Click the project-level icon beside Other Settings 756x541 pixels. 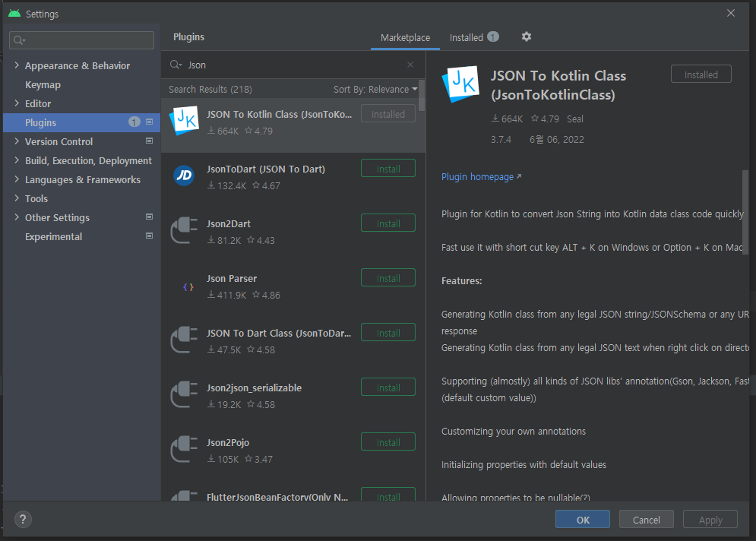point(150,217)
